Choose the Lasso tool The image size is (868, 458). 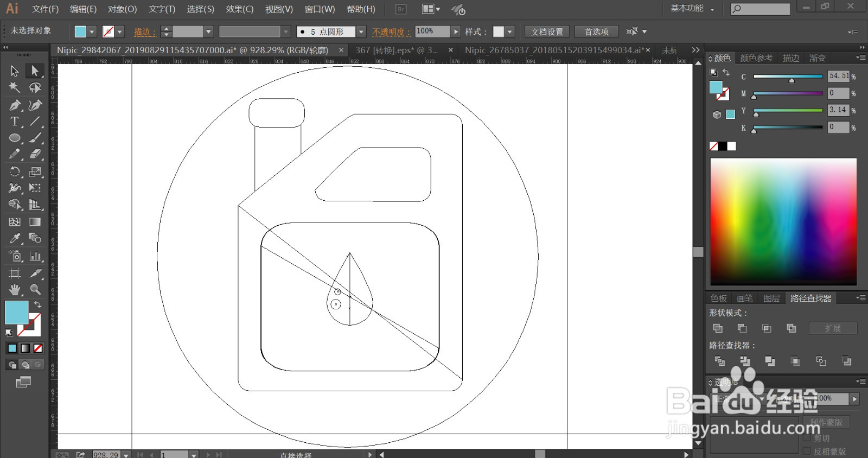pyautogui.click(x=35, y=87)
